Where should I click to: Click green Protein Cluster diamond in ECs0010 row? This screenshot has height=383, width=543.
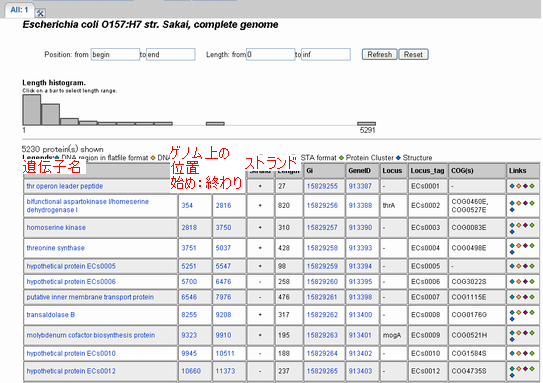tap(532, 353)
